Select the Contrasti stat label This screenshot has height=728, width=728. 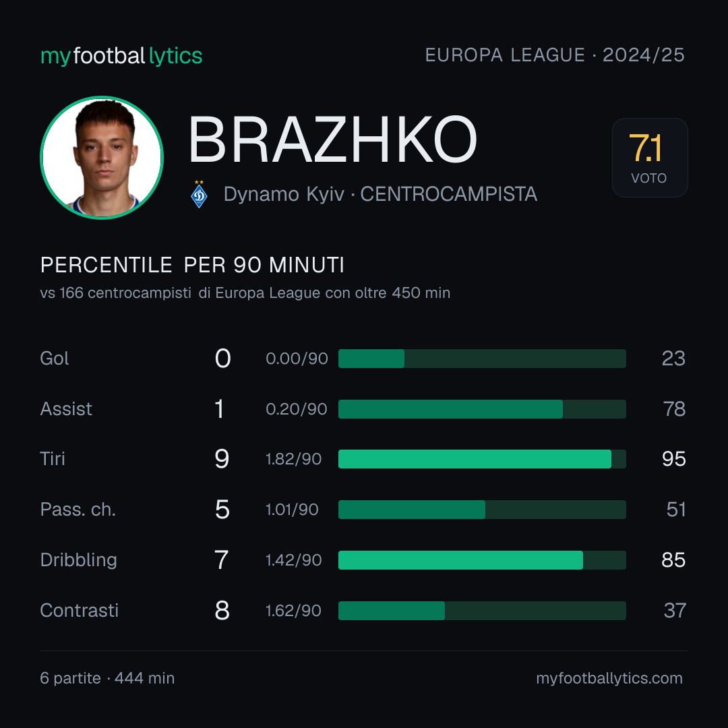tap(80, 611)
